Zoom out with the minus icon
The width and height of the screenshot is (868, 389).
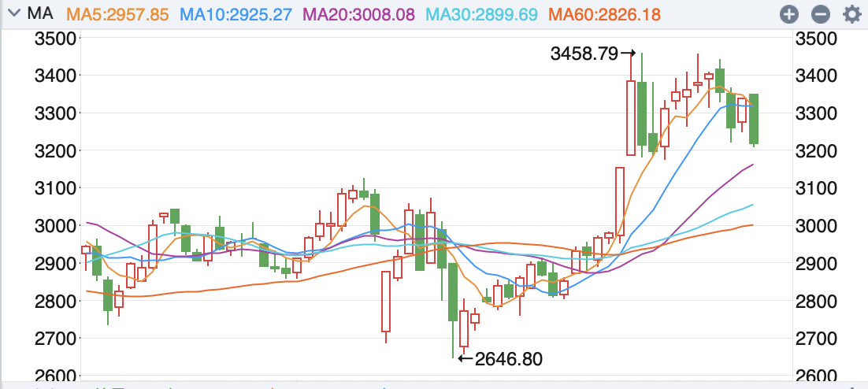point(820,14)
